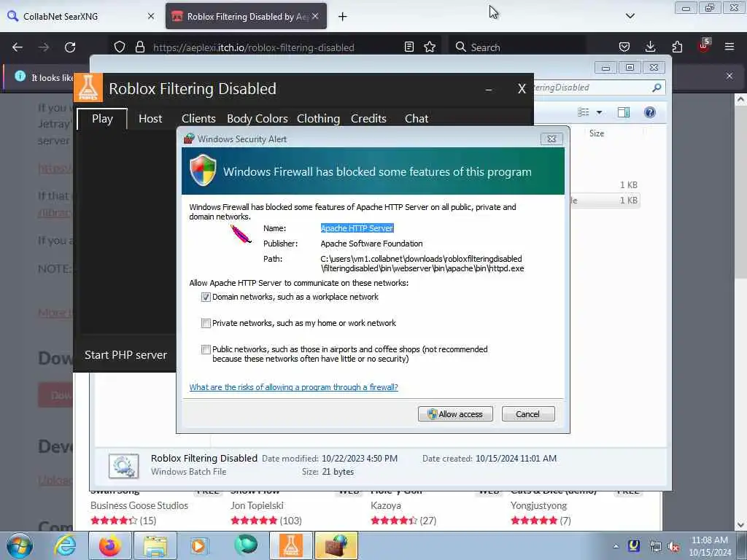
Task: Launch Internet Explorer from taskbar
Action: coord(64,545)
